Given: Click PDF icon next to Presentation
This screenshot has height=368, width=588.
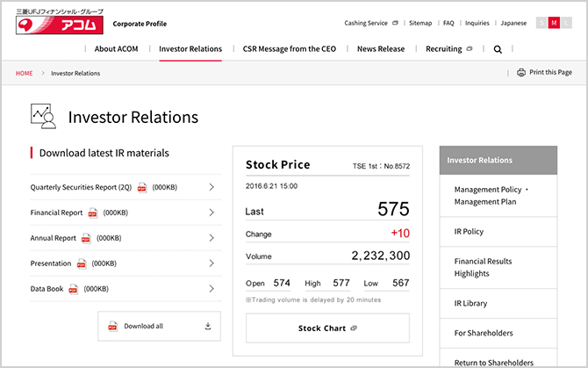Looking at the screenshot, I should [x=82, y=263].
